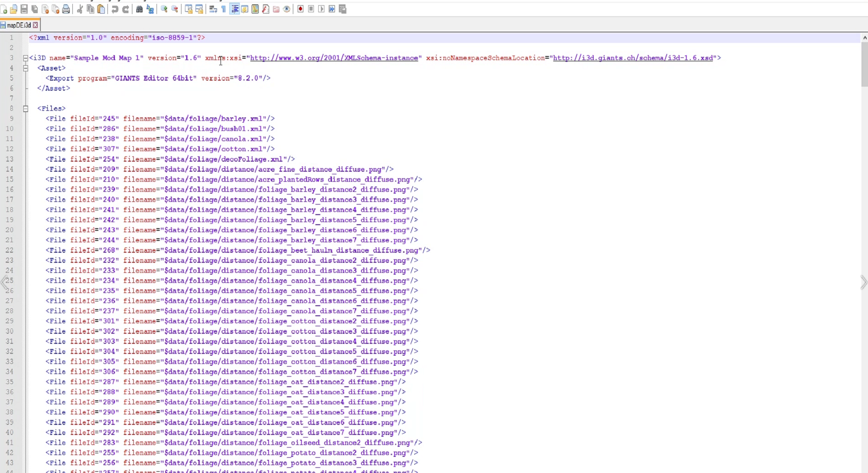This screenshot has width=868, height=473.
Task: Click the Print icon
Action: 66,9
